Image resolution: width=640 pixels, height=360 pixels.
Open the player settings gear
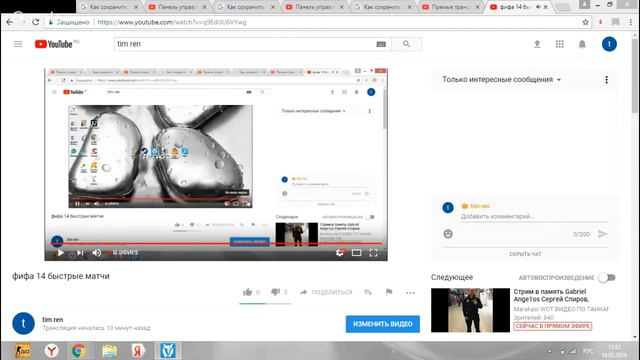click(340, 253)
